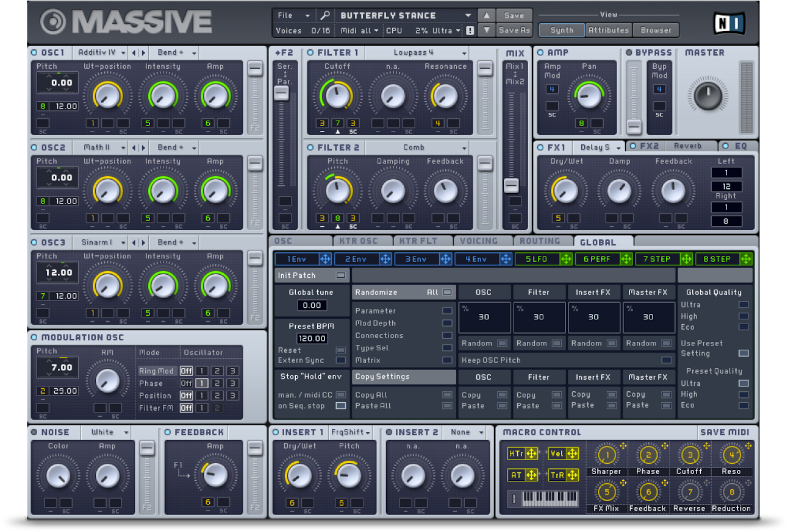Viewport: 788px width, 532px height.
Task: Select the Synth view button
Action: coord(562,30)
